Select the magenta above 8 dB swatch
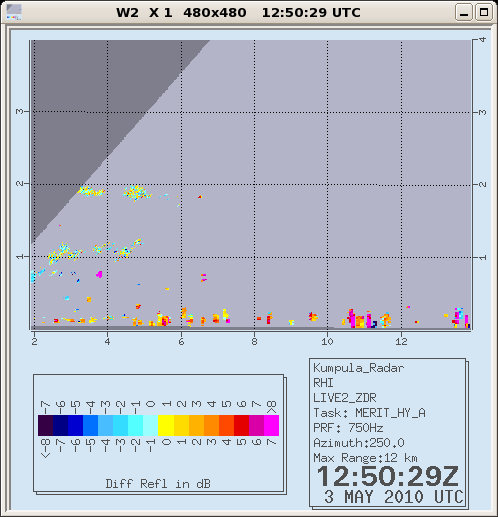This screenshot has width=498, height=517. pos(271,425)
